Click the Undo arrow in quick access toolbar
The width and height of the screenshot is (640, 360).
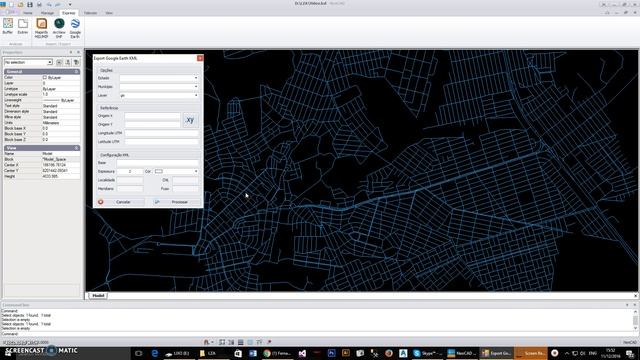pyautogui.click(x=49, y=4)
